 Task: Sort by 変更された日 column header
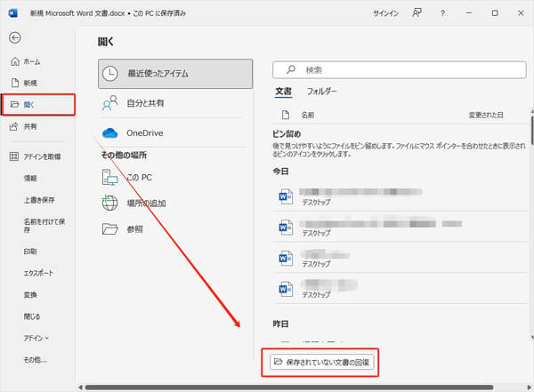486,115
